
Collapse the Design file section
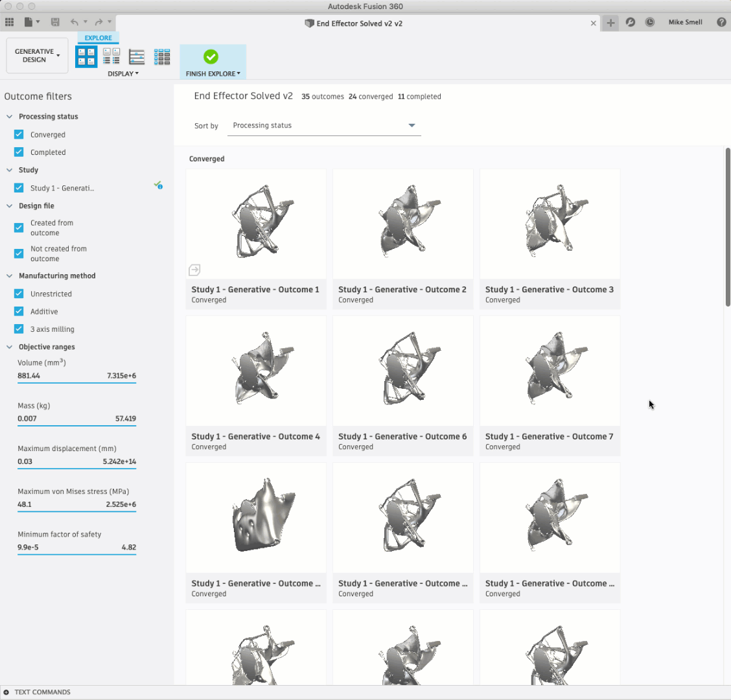tap(9, 205)
